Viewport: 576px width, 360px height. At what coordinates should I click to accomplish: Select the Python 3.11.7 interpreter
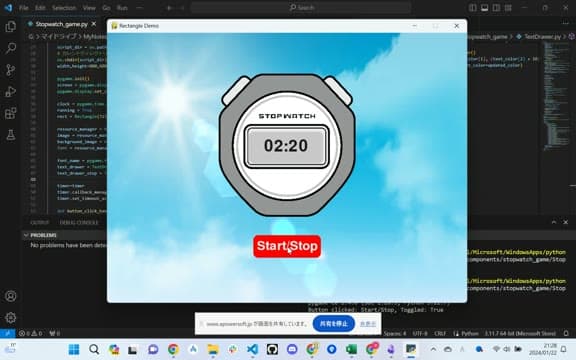click(520, 334)
